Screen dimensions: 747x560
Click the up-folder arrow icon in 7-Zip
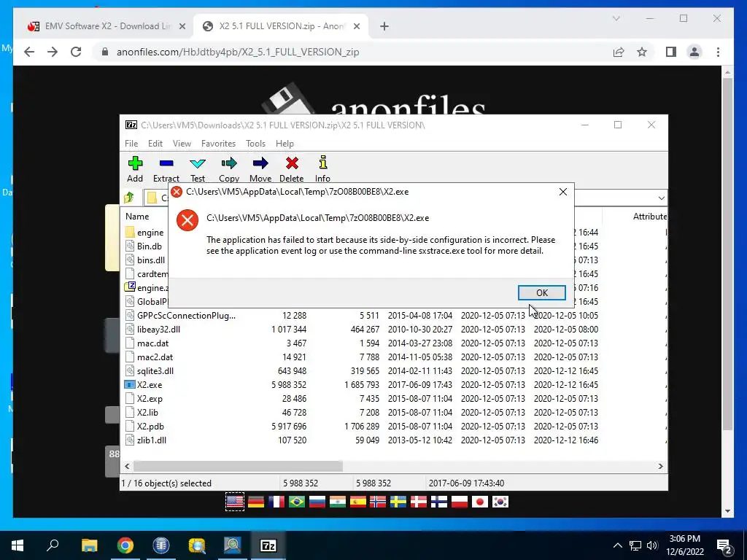128,197
